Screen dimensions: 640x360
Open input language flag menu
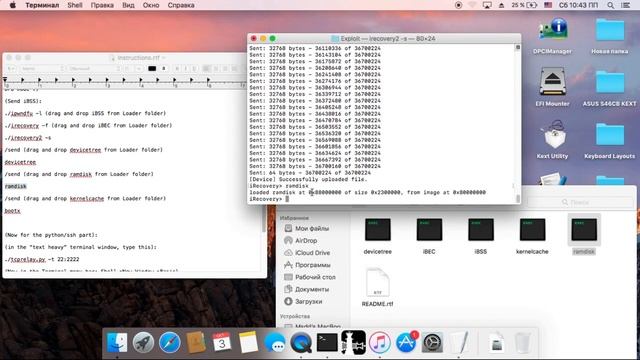pyautogui.click(x=548, y=5)
